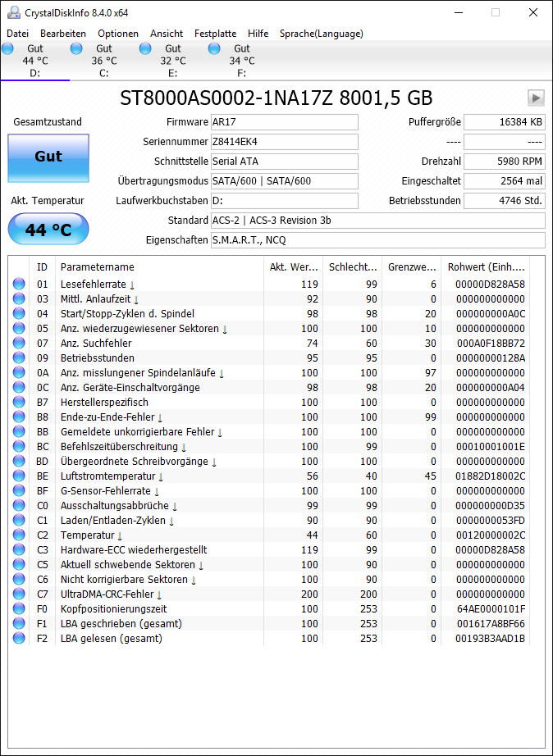
Task: Click status orb for Hardware-ECC wiederhergestellt row
Action: pos(19,549)
